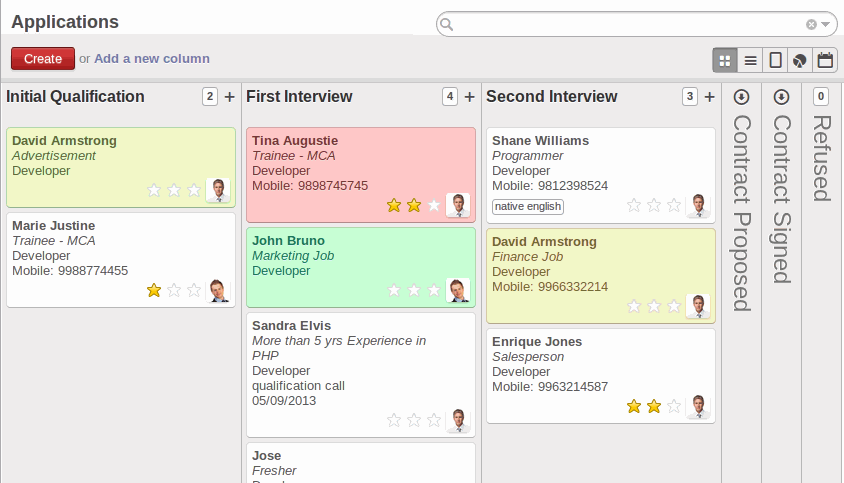Click Initial Qualification count badge 2
This screenshot has height=483, width=844.
tap(210, 96)
